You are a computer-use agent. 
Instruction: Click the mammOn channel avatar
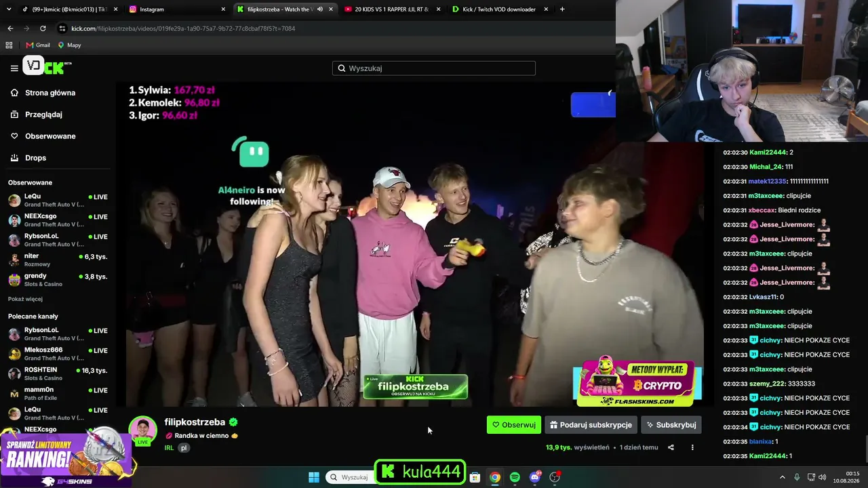point(14,393)
